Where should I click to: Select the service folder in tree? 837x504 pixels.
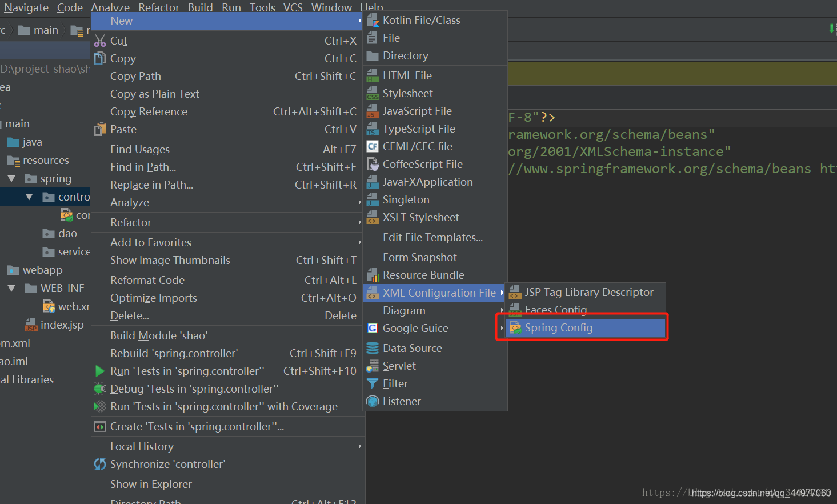pos(66,252)
